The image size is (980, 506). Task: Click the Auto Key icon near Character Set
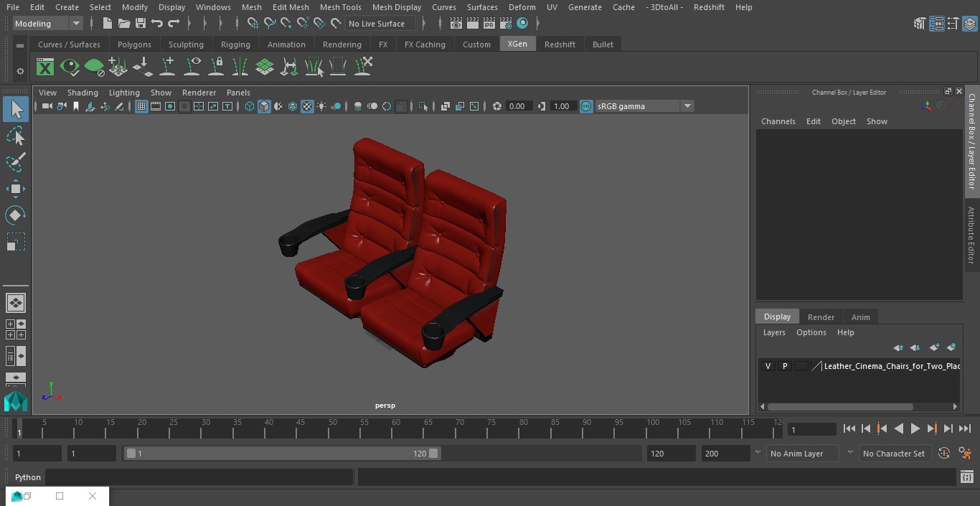[x=944, y=453]
